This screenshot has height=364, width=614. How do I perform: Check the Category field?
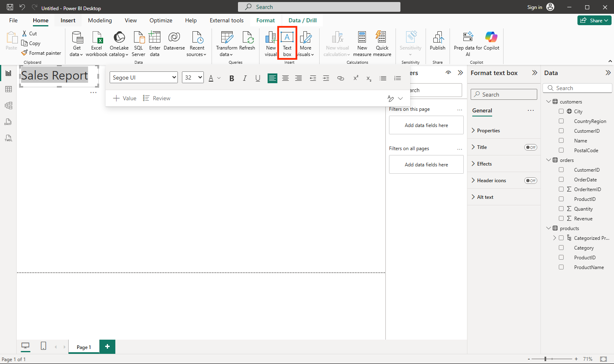coord(561,248)
